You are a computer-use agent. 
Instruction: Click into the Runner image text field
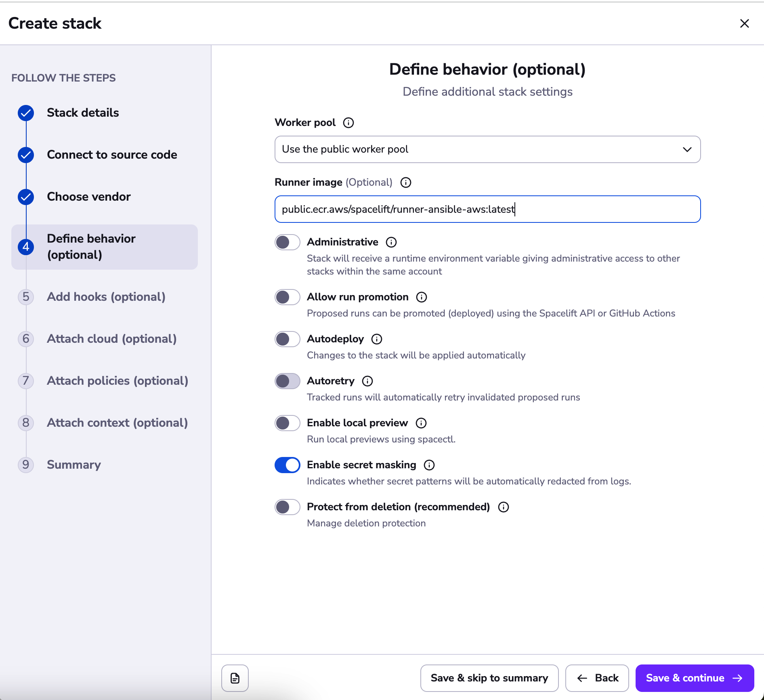point(487,209)
